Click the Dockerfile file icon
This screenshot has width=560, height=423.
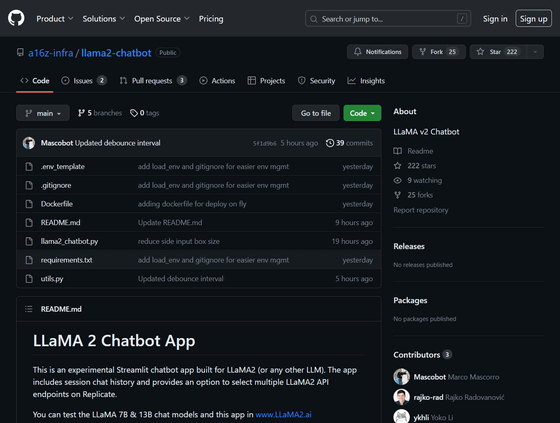[29, 204]
